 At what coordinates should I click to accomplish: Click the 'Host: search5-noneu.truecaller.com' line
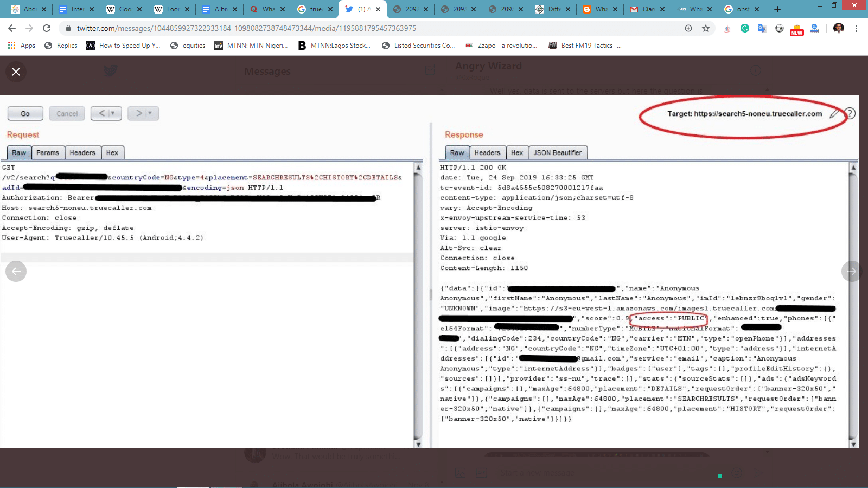[x=76, y=208]
